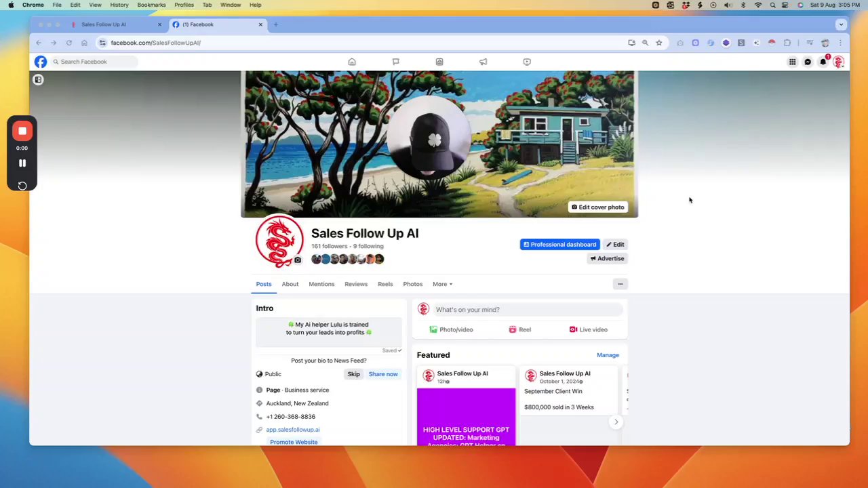
Task: Click Manage in Featured section
Action: click(608, 355)
